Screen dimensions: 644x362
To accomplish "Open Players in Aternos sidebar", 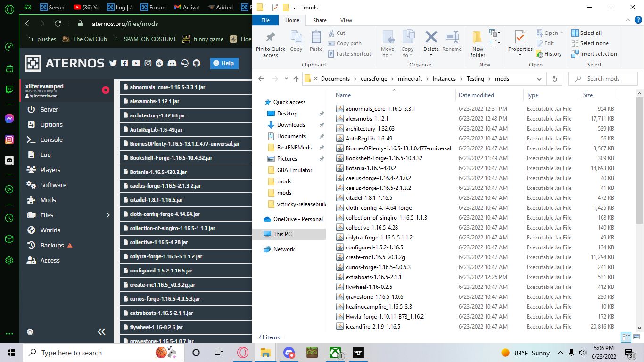I will coord(50,170).
